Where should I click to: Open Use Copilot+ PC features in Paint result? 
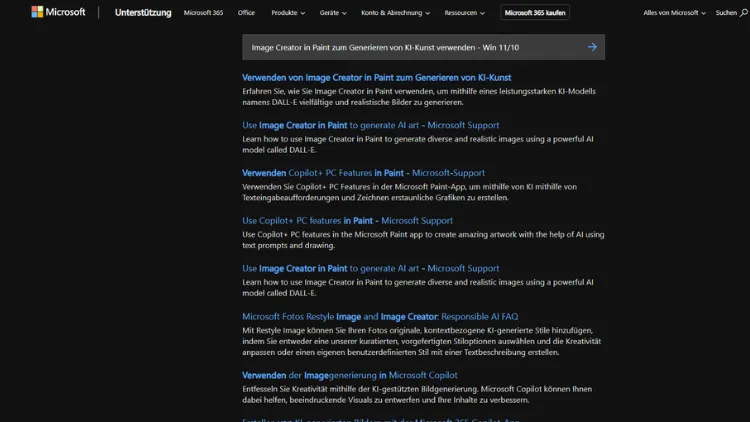coord(347,221)
